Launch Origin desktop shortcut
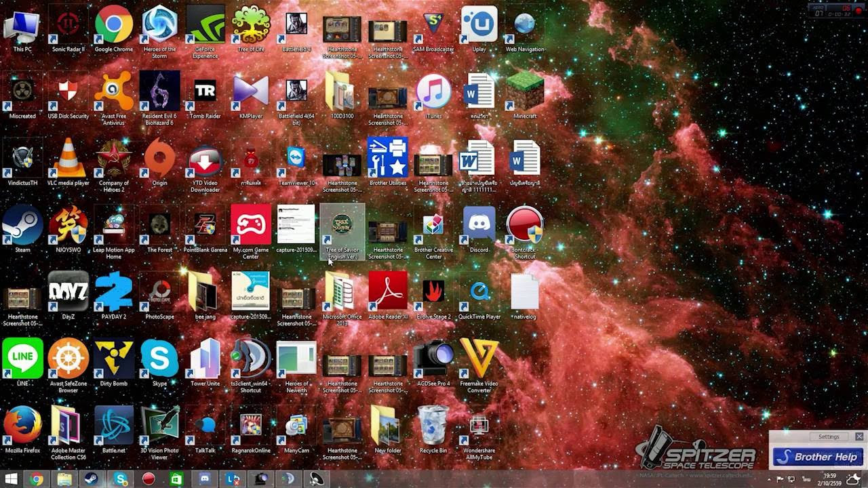The image size is (868, 488). coord(159,158)
